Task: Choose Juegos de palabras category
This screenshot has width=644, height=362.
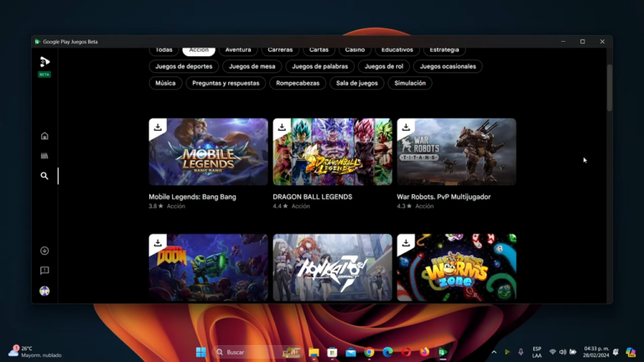Action: point(320,66)
